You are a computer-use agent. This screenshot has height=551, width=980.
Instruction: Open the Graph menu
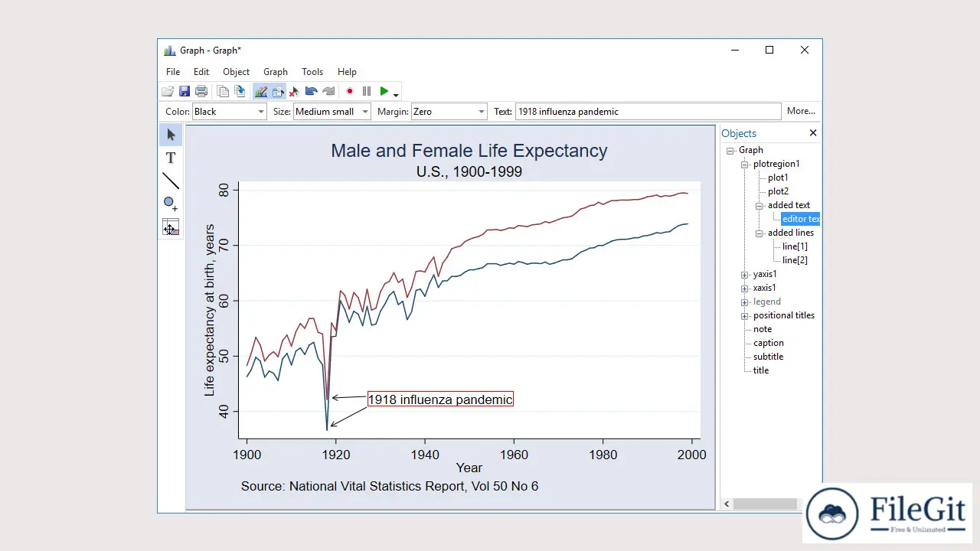coord(276,72)
